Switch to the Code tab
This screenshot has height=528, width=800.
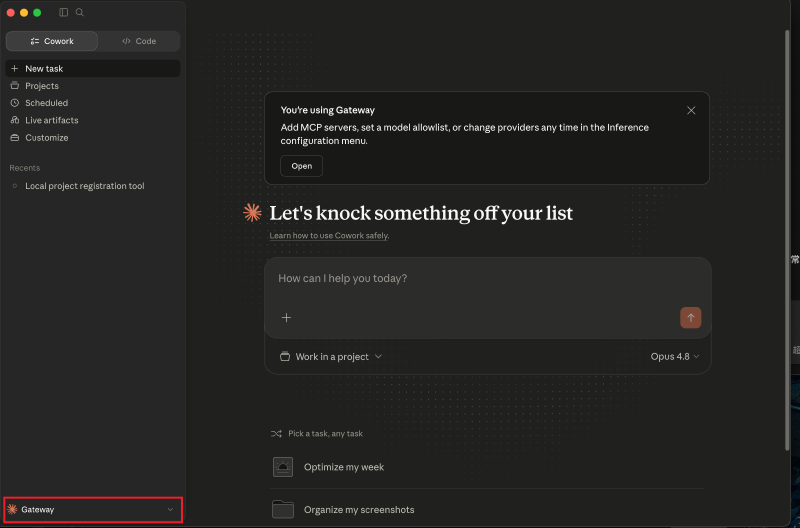coord(139,41)
